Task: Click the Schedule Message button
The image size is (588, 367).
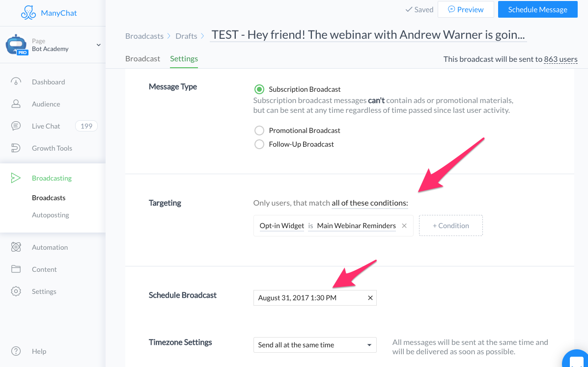Action: coord(537,10)
